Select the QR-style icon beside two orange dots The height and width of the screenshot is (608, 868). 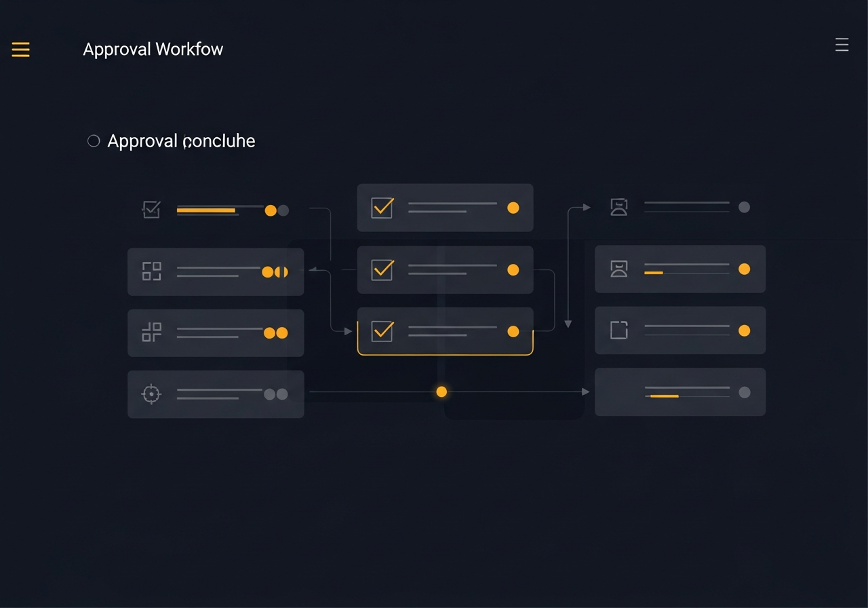tap(152, 332)
